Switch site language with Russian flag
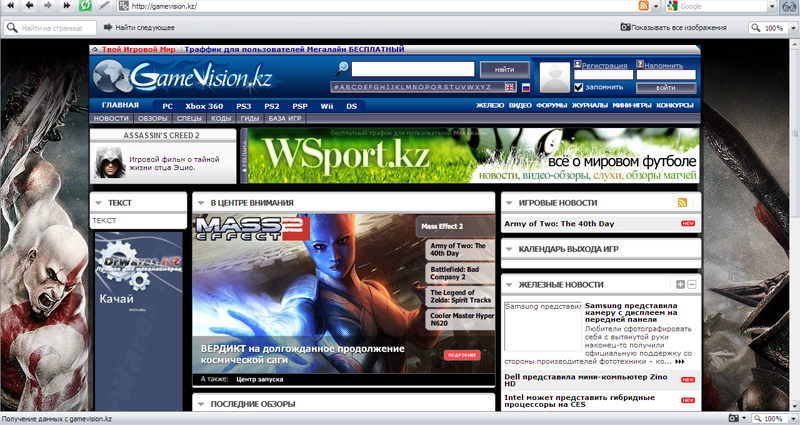 click(526, 87)
